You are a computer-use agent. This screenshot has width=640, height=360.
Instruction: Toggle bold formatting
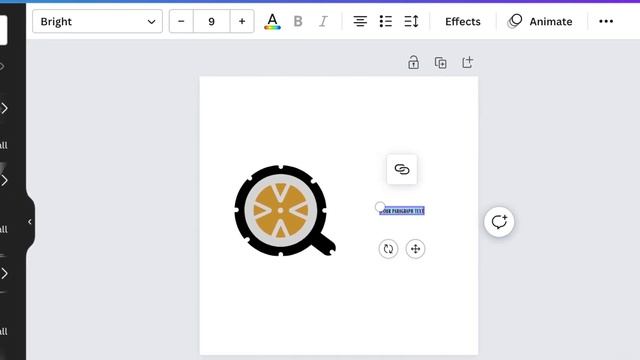click(298, 21)
